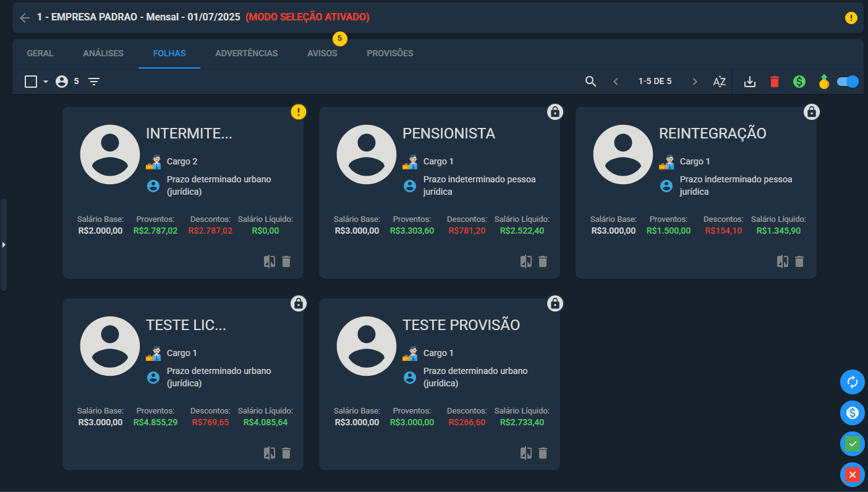
Task: Select the REINTEGRAÇÃO employee avatar
Action: [x=623, y=155]
